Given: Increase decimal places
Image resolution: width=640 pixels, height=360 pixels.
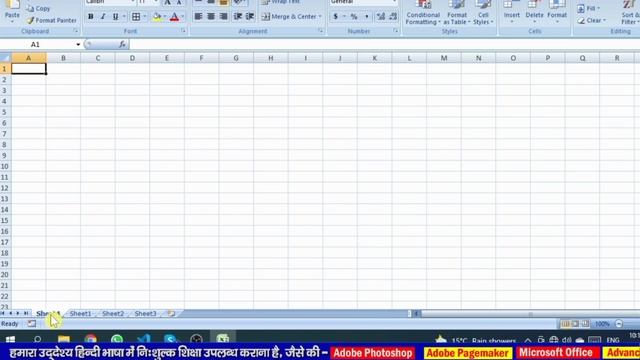Looking at the screenshot, I should 380,17.
